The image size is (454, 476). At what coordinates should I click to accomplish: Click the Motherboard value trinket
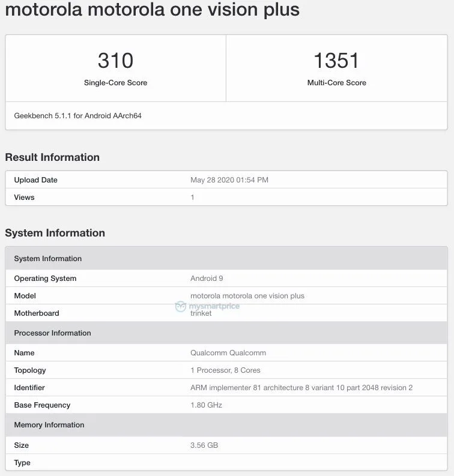[x=201, y=313]
